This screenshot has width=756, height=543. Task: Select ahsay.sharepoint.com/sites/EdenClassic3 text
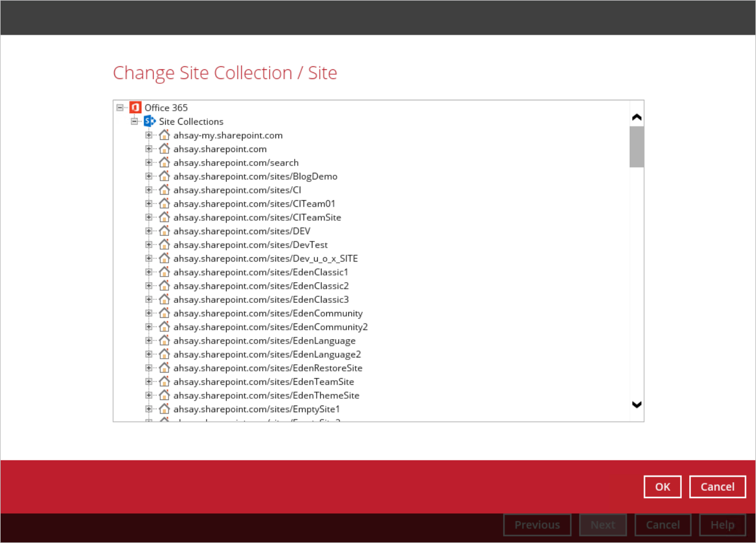tap(261, 299)
